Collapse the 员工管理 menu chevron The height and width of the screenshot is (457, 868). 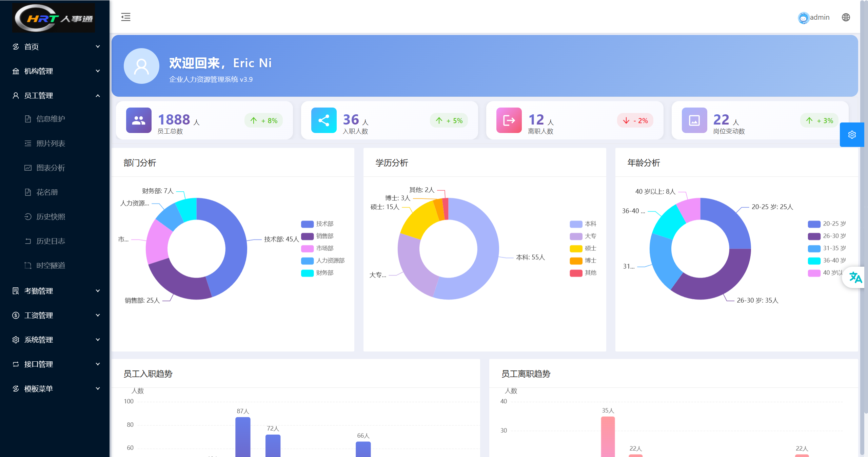point(98,96)
